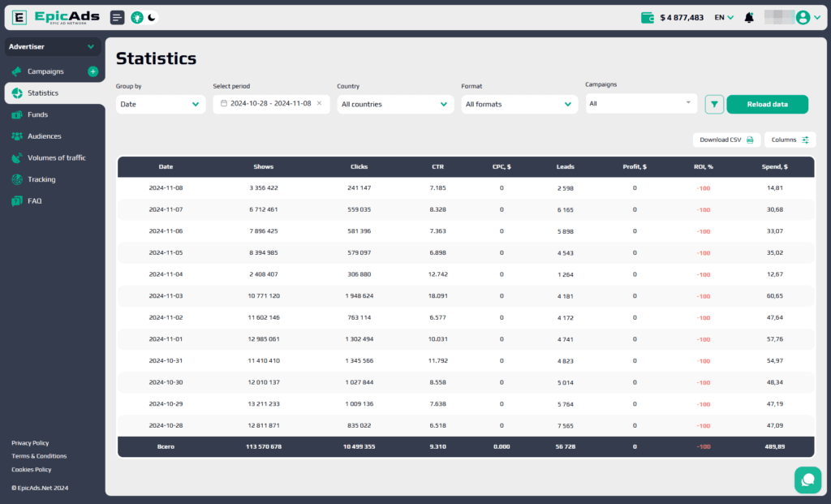Click the Shows value 6 712 461
The height and width of the screenshot is (504, 831).
click(x=264, y=210)
